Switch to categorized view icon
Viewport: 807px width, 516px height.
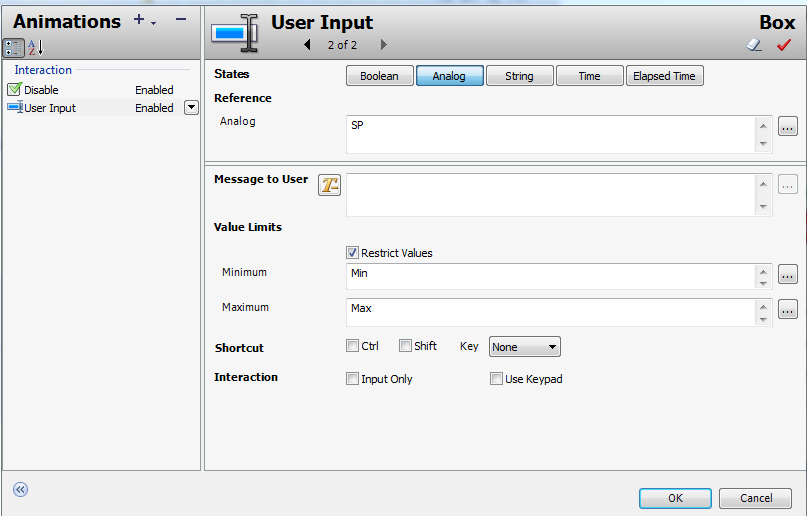click(14, 47)
